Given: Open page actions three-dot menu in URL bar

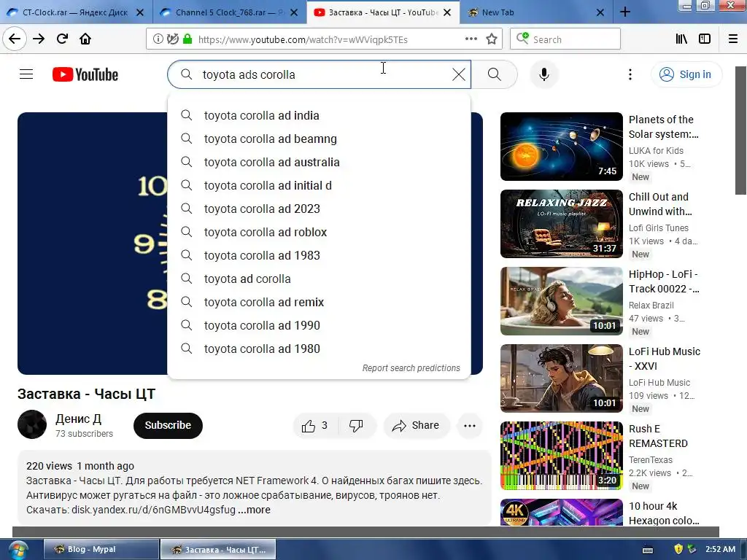Looking at the screenshot, I should tap(471, 39).
